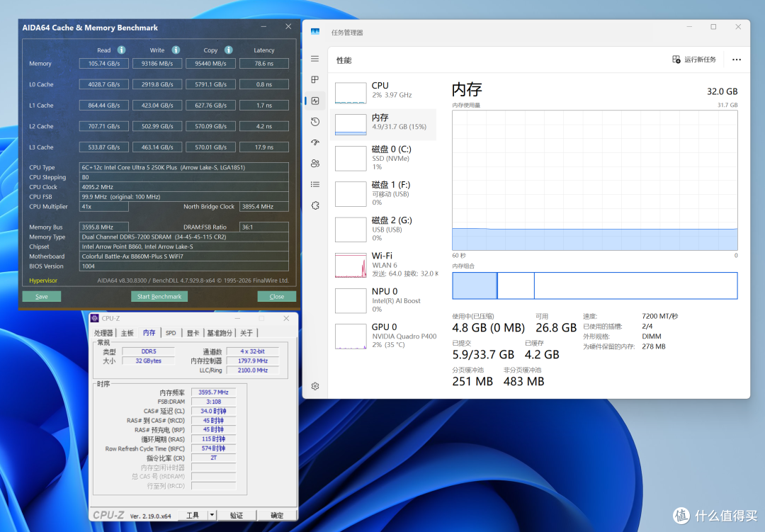Click Memory Read value 105.74 GB/s

click(x=104, y=64)
